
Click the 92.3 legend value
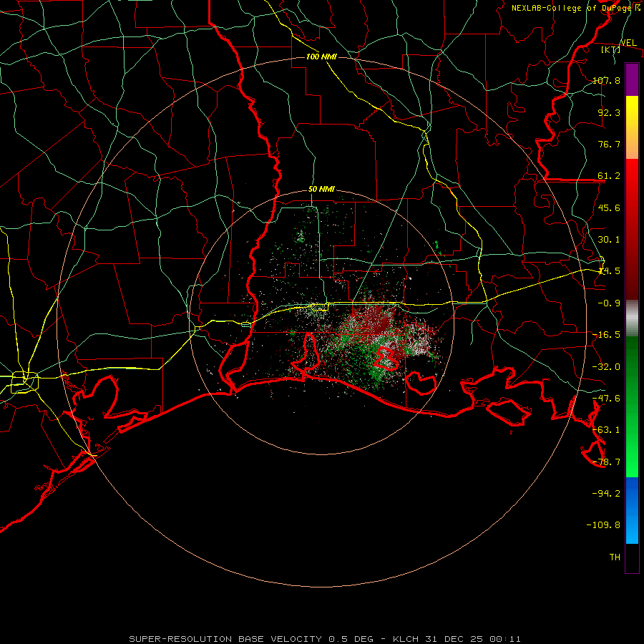point(609,112)
